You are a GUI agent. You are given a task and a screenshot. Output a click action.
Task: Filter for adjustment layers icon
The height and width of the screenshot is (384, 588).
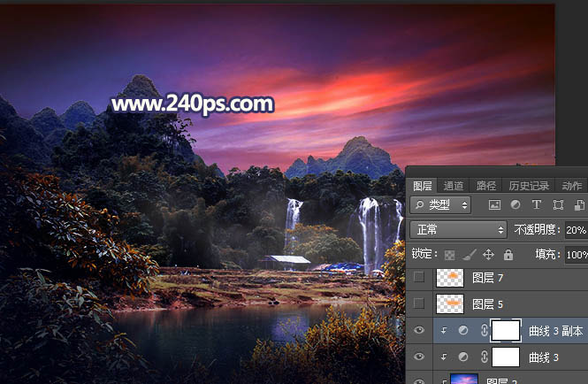(x=515, y=204)
